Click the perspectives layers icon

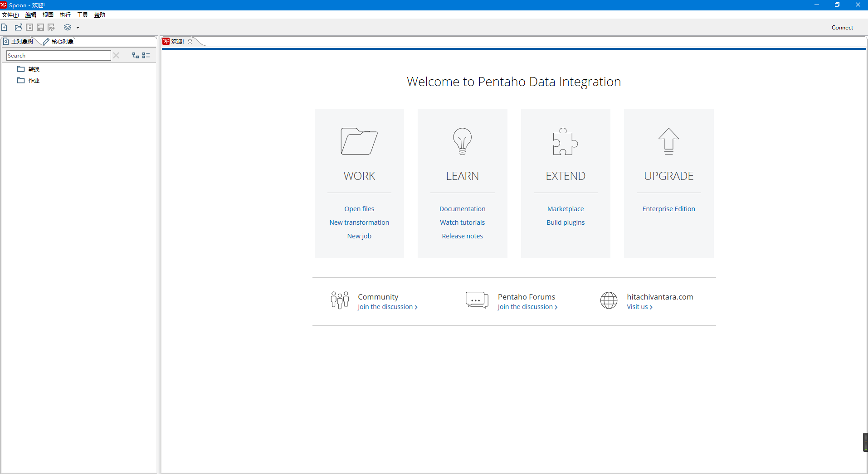tap(68, 27)
